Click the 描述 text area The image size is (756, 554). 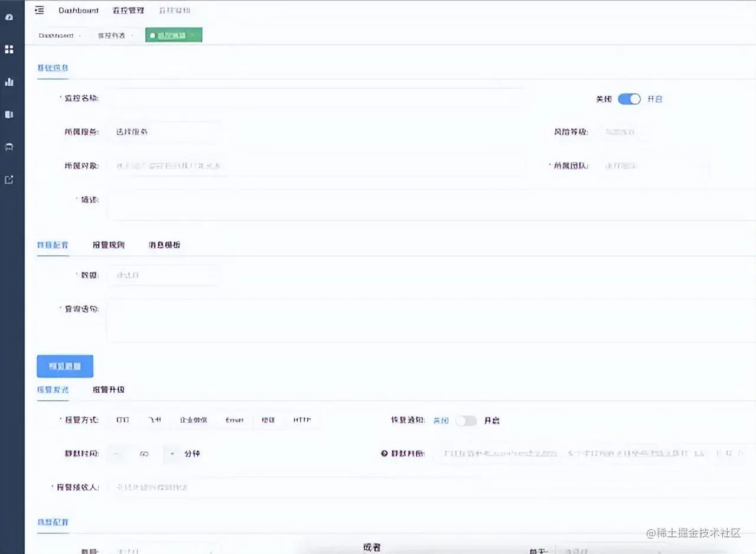tap(431, 205)
